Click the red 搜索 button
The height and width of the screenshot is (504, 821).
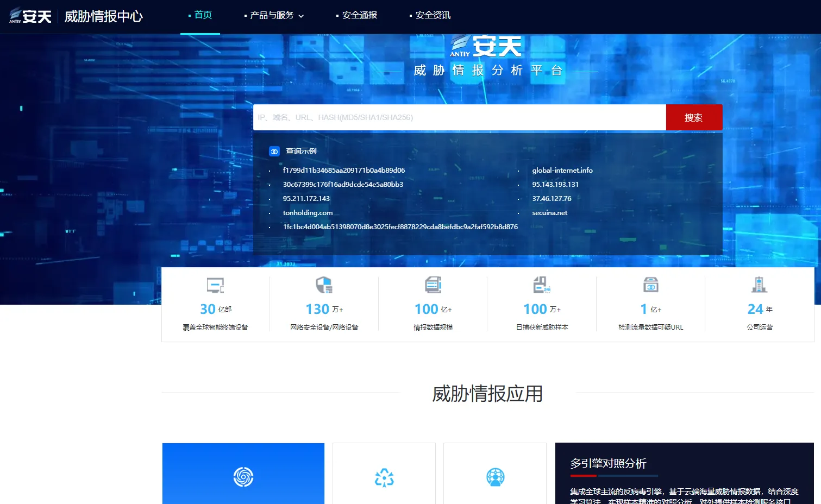click(x=694, y=117)
